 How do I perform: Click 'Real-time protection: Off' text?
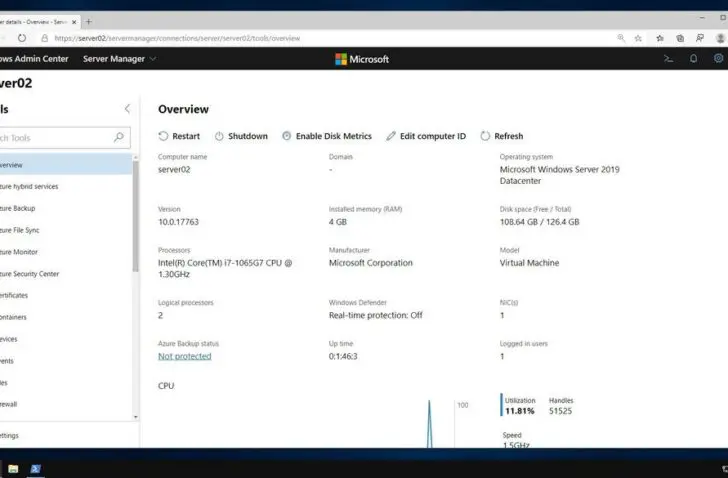pos(376,315)
